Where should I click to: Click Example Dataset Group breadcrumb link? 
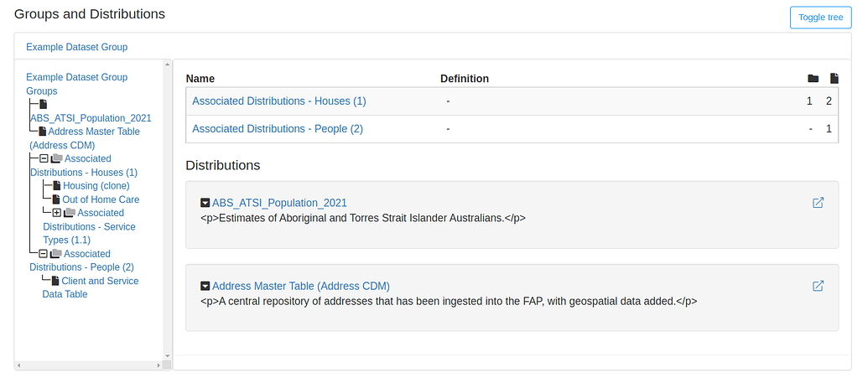[76, 47]
